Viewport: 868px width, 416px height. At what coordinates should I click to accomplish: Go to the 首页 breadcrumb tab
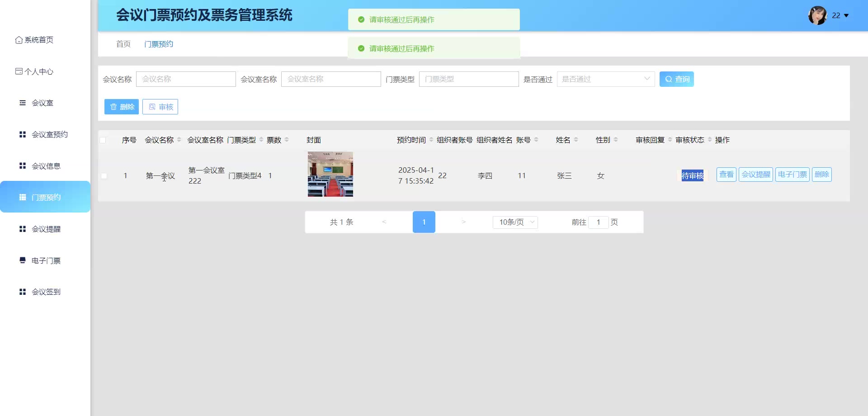(123, 44)
